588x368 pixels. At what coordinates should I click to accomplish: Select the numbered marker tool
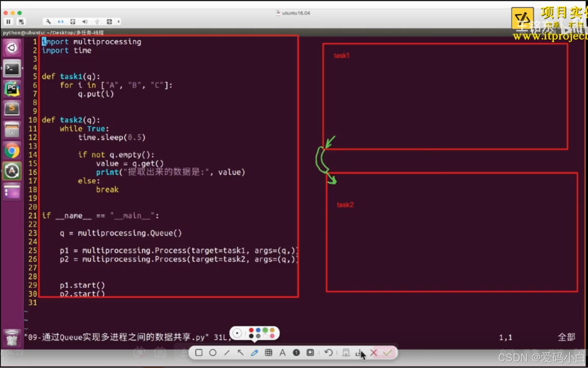[x=296, y=352]
